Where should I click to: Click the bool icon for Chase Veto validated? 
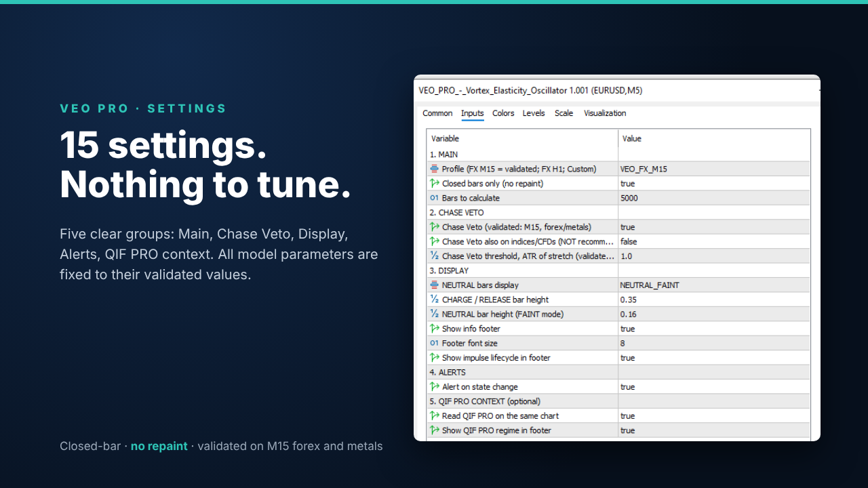435,227
